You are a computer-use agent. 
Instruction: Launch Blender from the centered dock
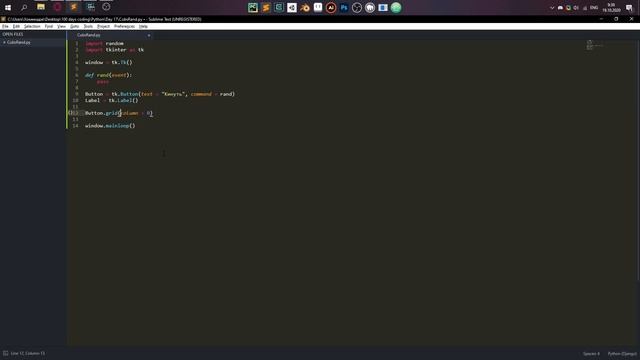pyautogui.click(x=305, y=7)
